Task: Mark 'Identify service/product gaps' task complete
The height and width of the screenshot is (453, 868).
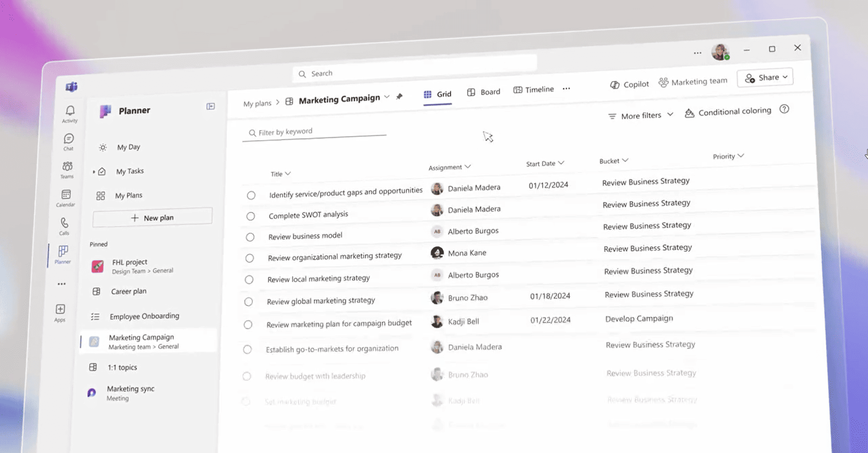Action: point(251,196)
